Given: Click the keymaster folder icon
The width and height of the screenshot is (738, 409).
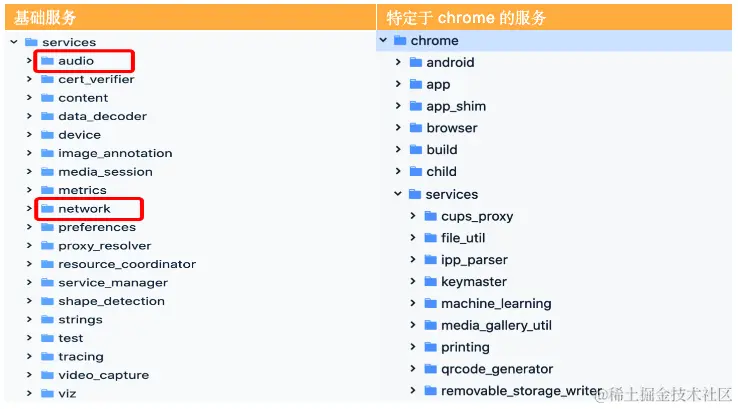Looking at the screenshot, I should click(431, 282).
